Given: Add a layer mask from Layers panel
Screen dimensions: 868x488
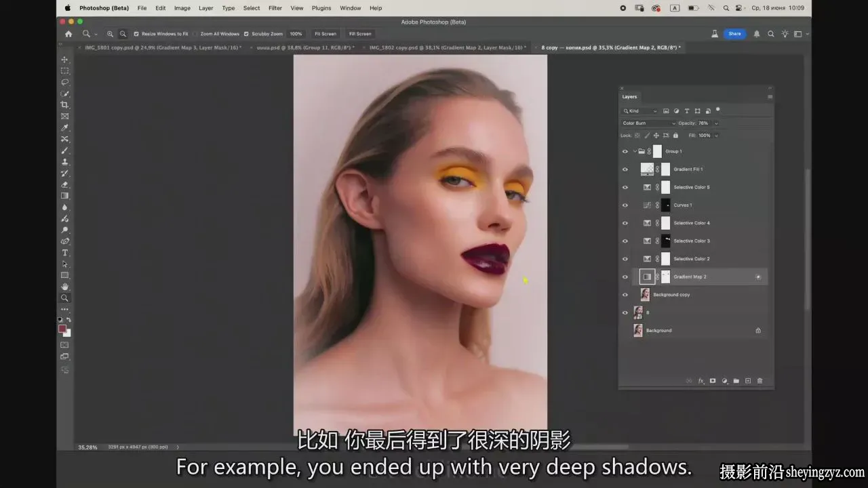Looking at the screenshot, I should point(713,381).
